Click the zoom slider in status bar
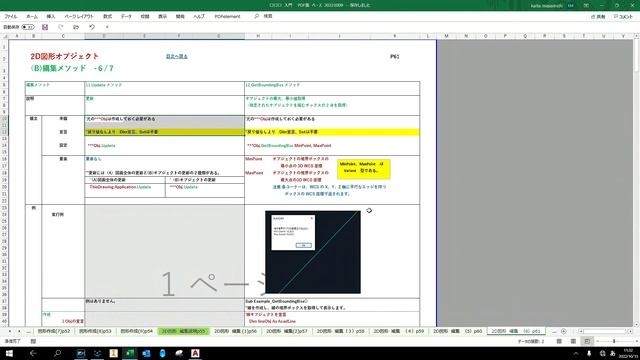Screen dimensions: 640x360 (614, 341)
